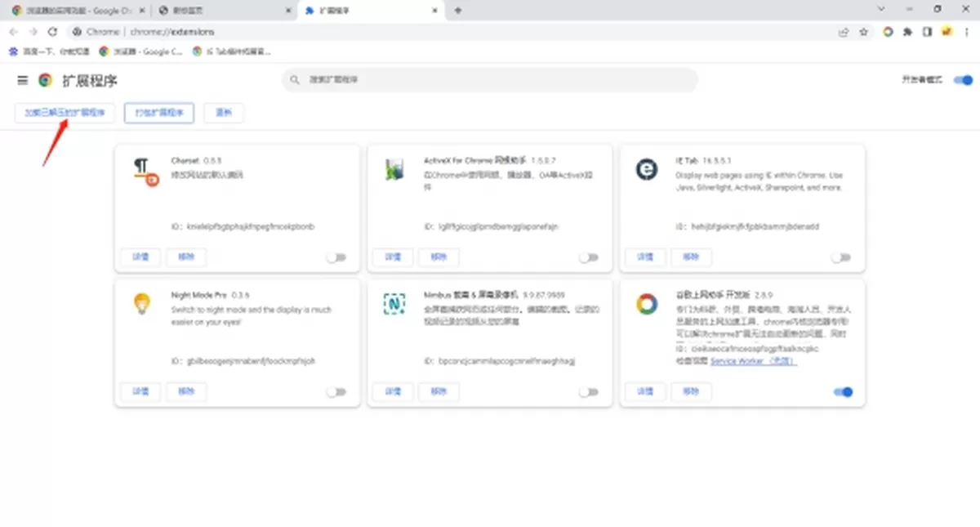Click the 'Charset' extension name text
Screen dimensions: 980x527
coord(185,161)
